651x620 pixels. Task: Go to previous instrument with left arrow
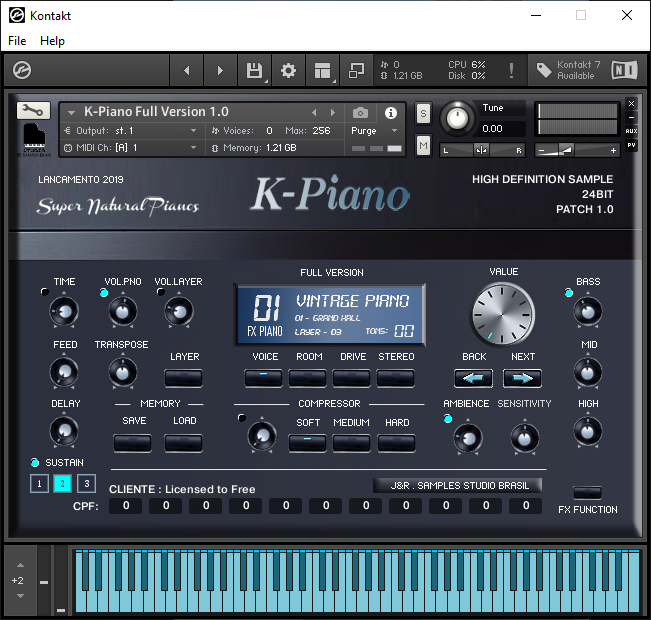187,71
